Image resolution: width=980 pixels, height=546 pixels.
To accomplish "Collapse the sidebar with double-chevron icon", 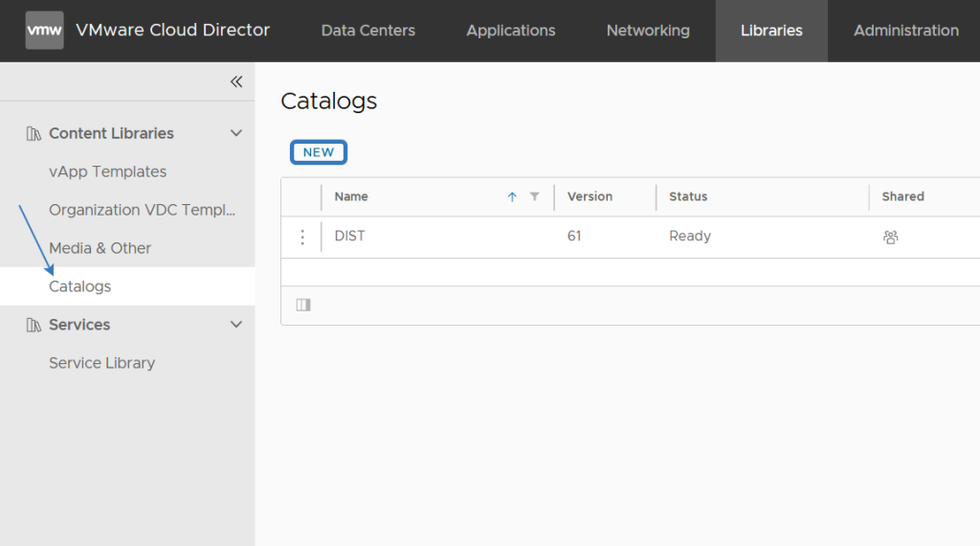I will click(236, 81).
